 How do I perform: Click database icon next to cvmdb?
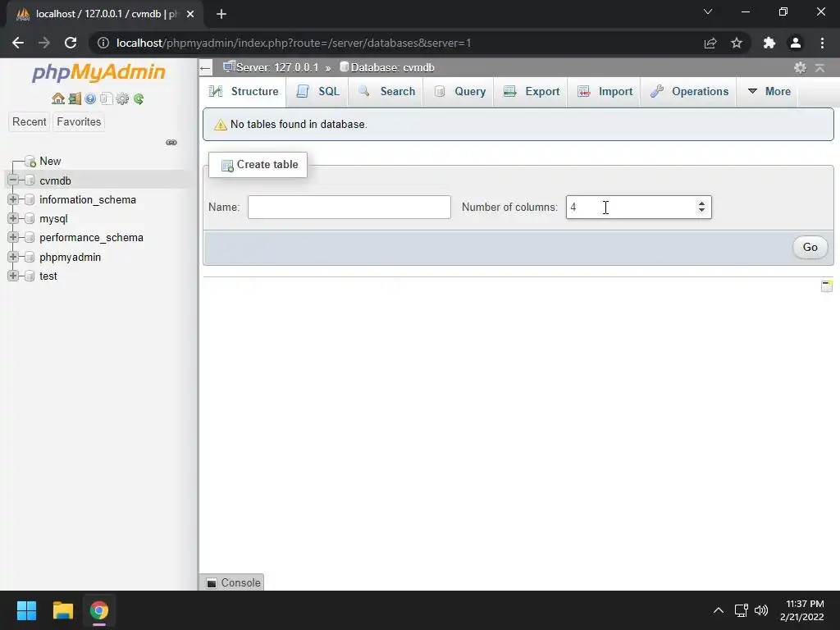coord(30,180)
